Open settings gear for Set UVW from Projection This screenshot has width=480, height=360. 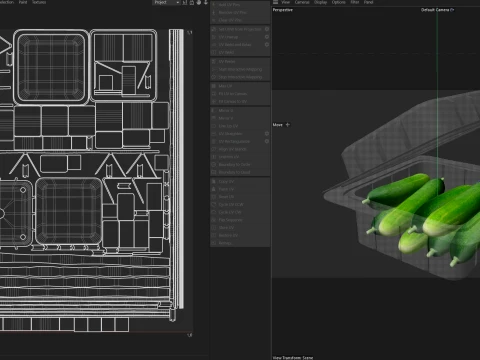tap(267, 29)
